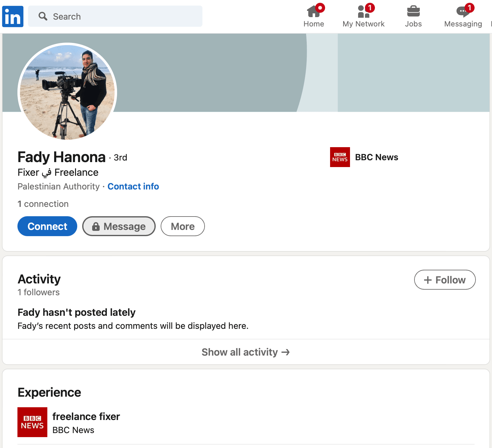This screenshot has width=492, height=448.
Task: Follow Fady with the Follow button
Action: 445,280
